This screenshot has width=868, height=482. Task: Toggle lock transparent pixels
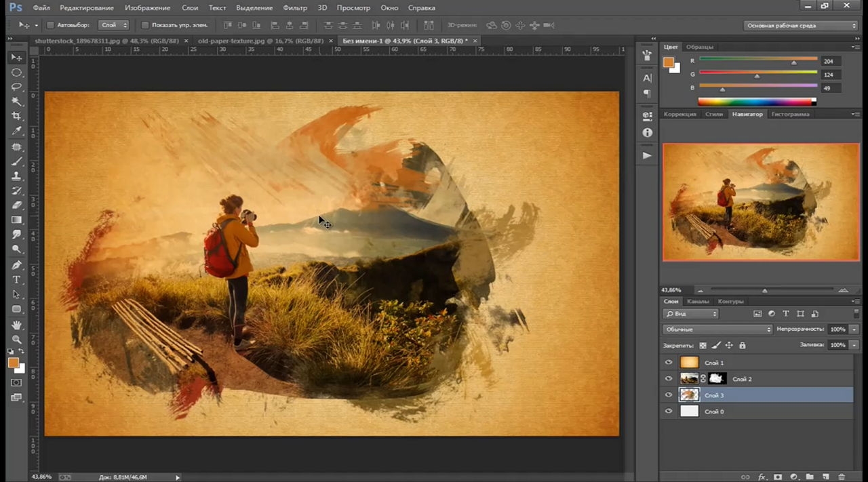point(703,346)
